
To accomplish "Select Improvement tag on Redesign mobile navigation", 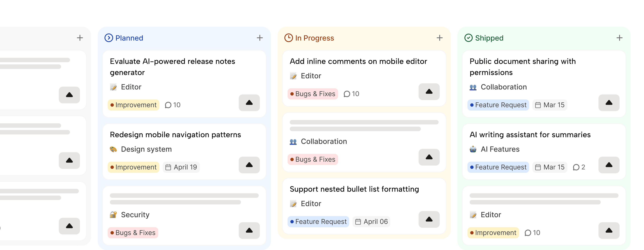I will (133, 167).
